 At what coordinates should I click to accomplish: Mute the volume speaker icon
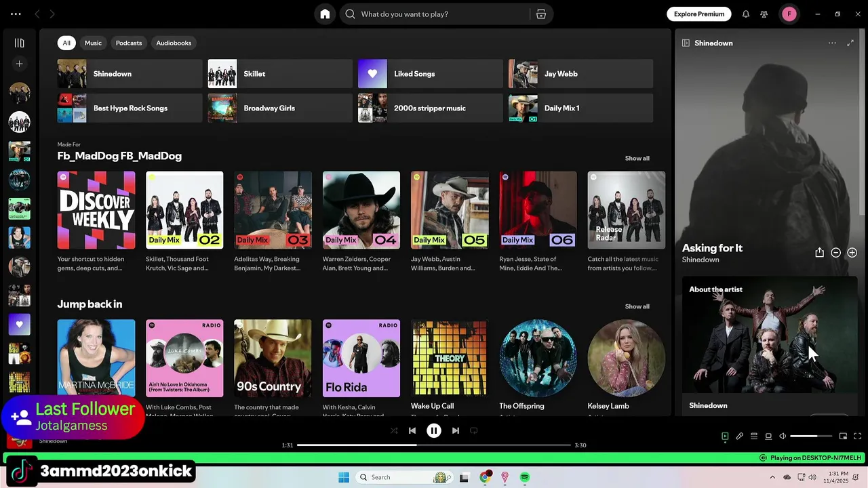783,436
